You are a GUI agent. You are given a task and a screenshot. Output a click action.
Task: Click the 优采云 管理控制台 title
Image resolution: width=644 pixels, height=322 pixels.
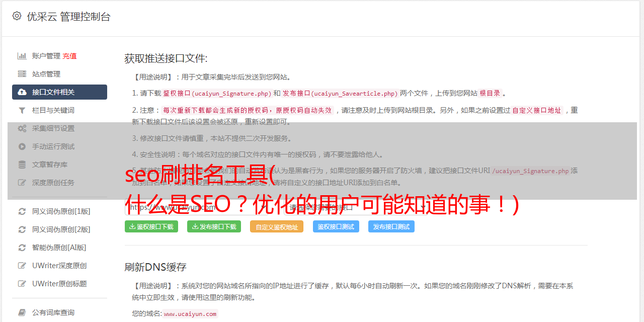pyautogui.click(x=68, y=17)
